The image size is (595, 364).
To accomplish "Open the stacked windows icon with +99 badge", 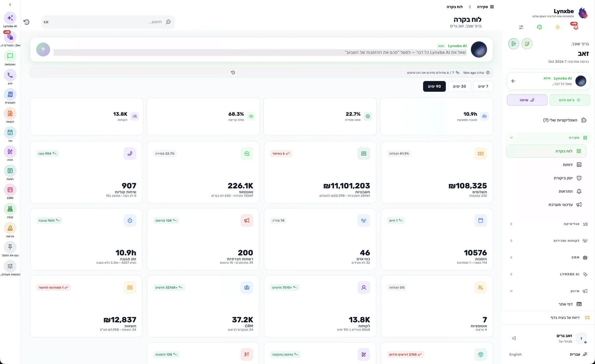I will coord(10,37).
